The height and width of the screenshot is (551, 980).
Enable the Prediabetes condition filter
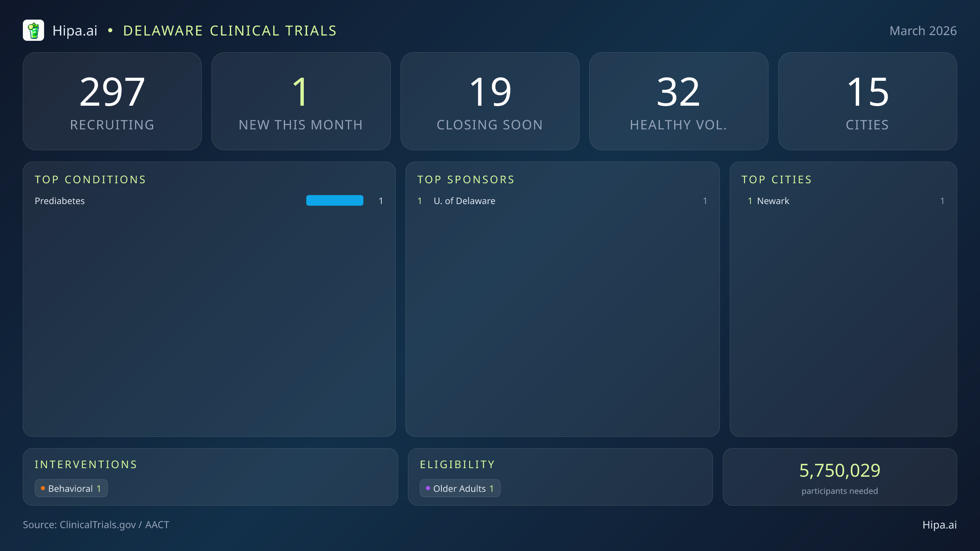pyautogui.click(x=60, y=200)
